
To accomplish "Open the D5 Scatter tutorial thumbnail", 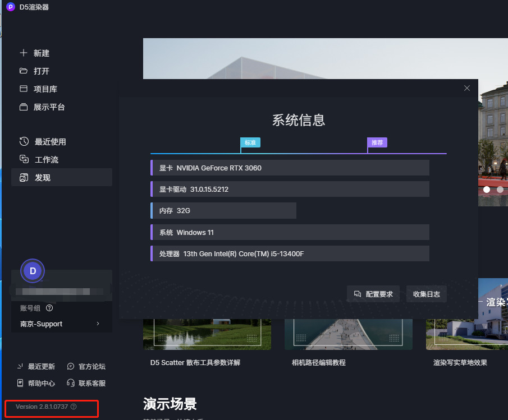I will pyautogui.click(x=207, y=334).
